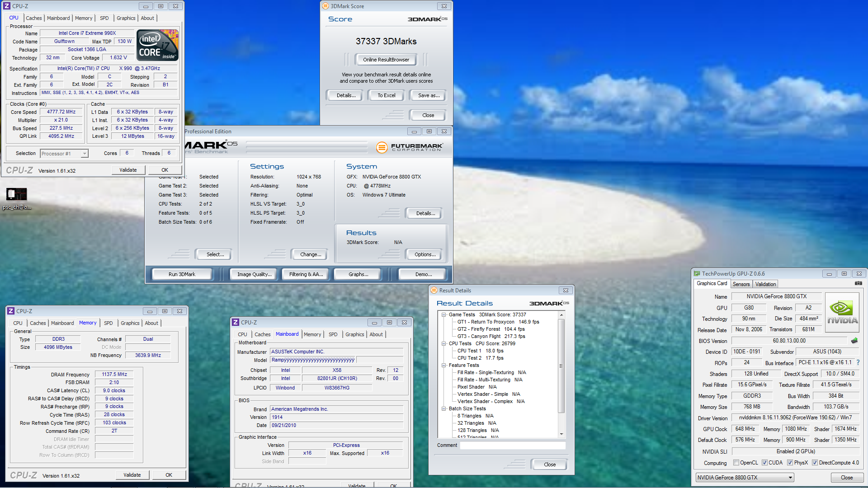Image resolution: width=868 pixels, height=488 pixels.
Task: Close the Result Details dialog via Close button
Action: click(x=550, y=464)
